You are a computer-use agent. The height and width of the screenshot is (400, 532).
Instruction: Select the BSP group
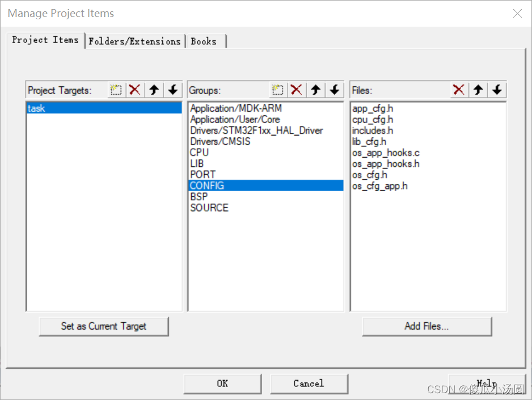266,197
